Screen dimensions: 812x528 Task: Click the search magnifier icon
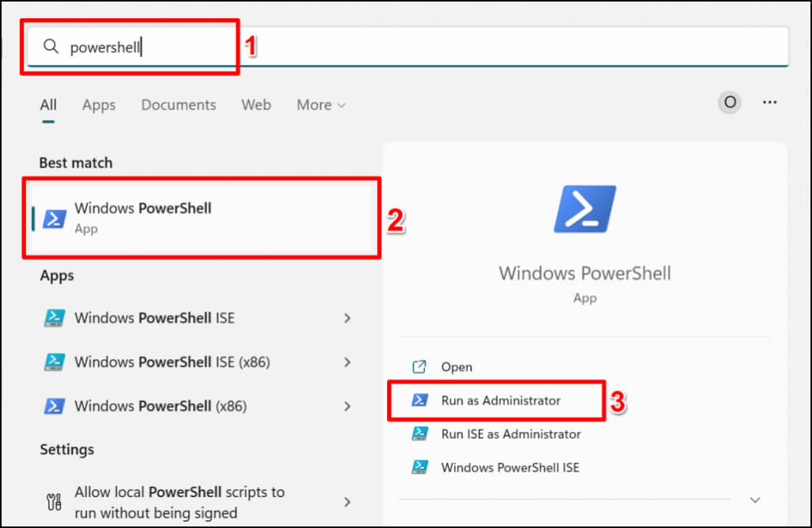(x=51, y=47)
